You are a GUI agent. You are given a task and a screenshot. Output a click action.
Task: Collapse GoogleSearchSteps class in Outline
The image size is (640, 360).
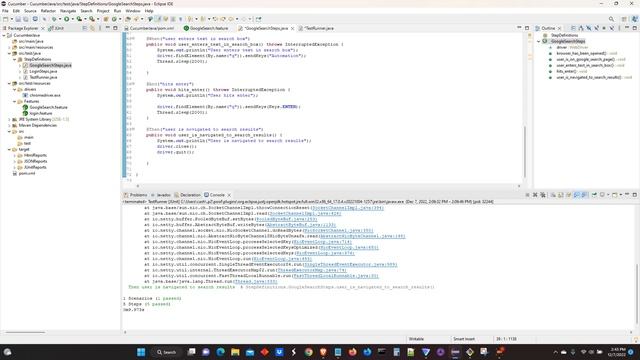point(538,42)
